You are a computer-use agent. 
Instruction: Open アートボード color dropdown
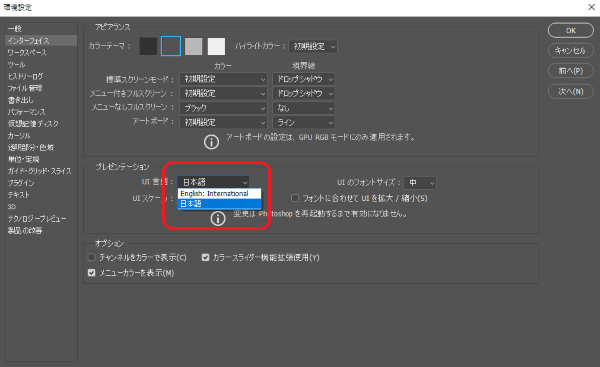223,122
